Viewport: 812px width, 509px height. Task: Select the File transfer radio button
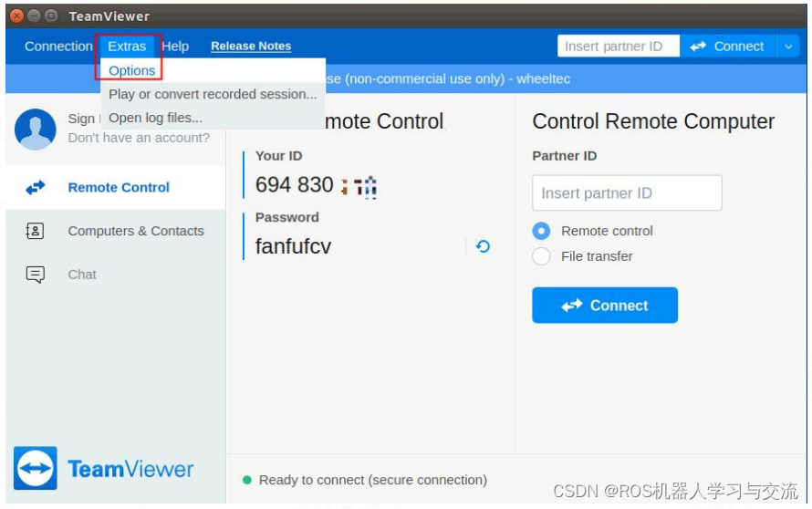(541, 256)
